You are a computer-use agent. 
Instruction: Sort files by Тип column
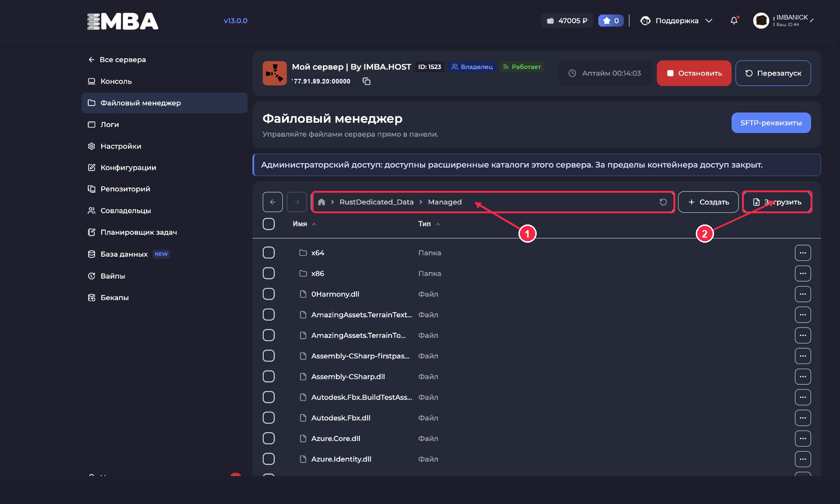429,224
